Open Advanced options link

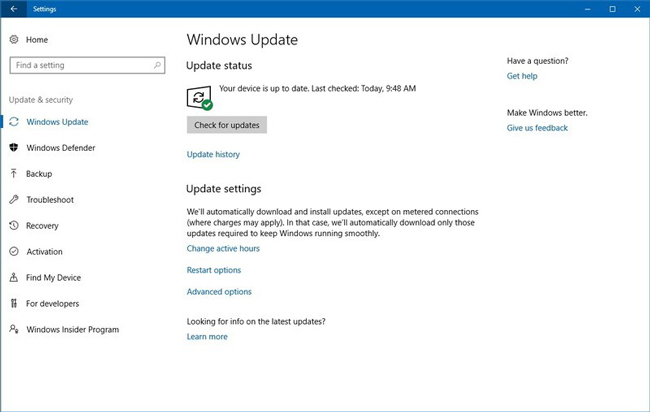(219, 291)
